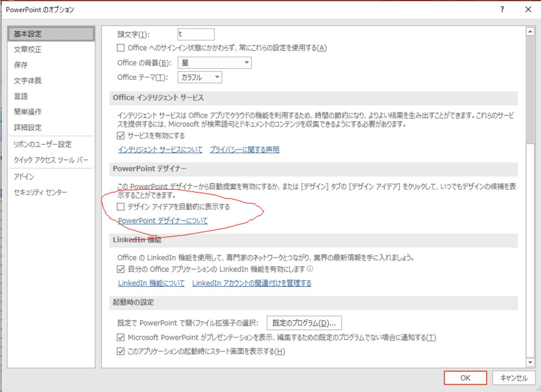Uncheck 起動時にスタート画面を表示する checkbox
Screen dimensions: 541x392
tap(121, 351)
